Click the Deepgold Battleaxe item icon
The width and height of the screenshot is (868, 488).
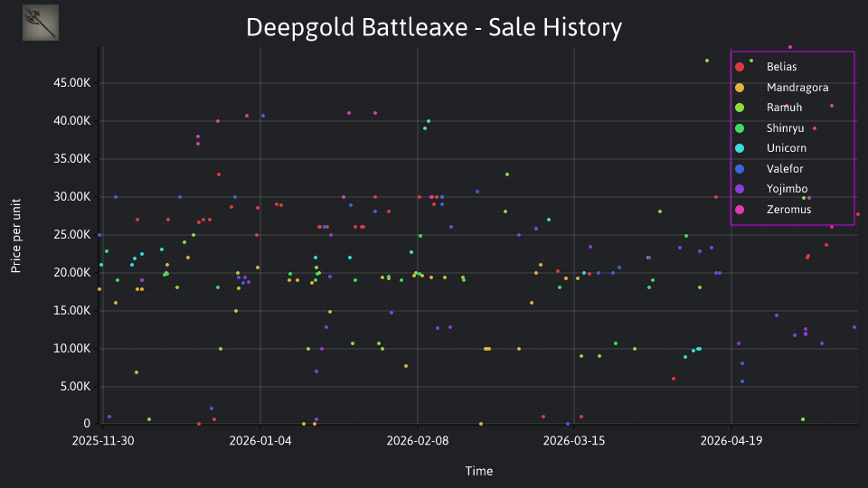click(41, 23)
